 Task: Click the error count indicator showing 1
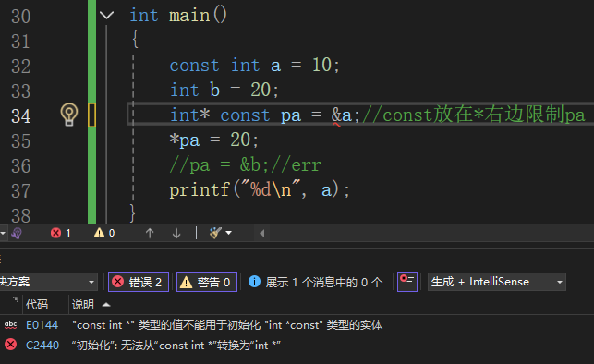point(61,233)
